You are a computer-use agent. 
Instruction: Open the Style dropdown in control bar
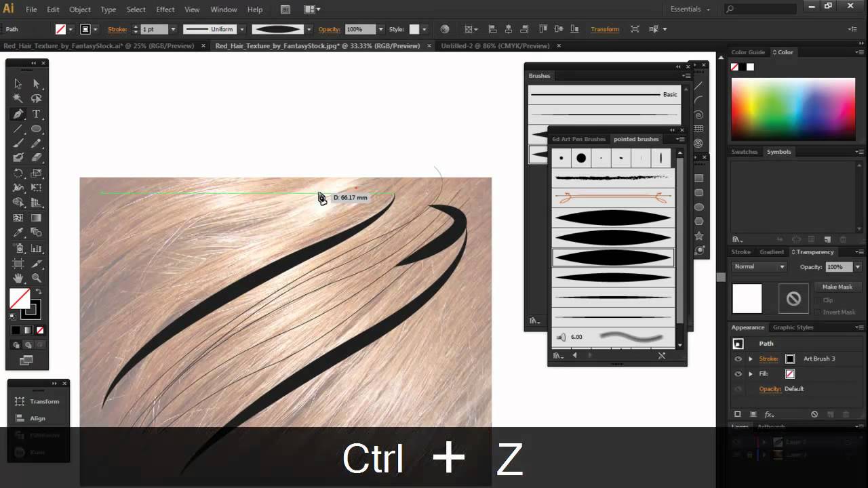[x=425, y=29]
